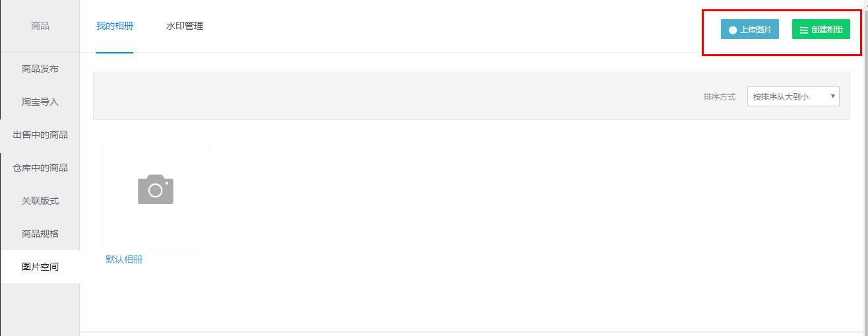This screenshot has height=336, width=868.
Task: Open the 默认相册 album link
Action: coord(124,259)
